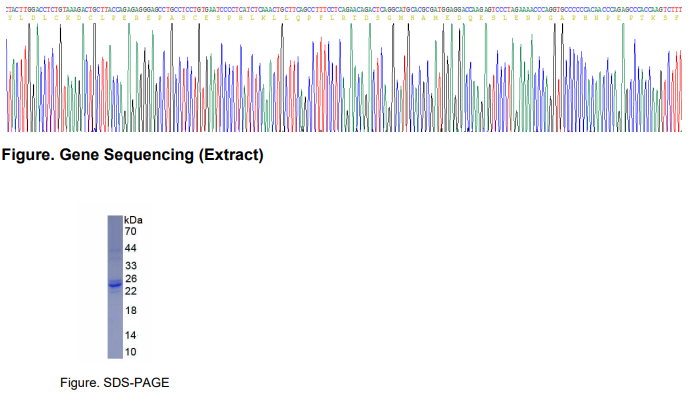
Task: Select the 10 kDa marker label
Action: click(131, 352)
